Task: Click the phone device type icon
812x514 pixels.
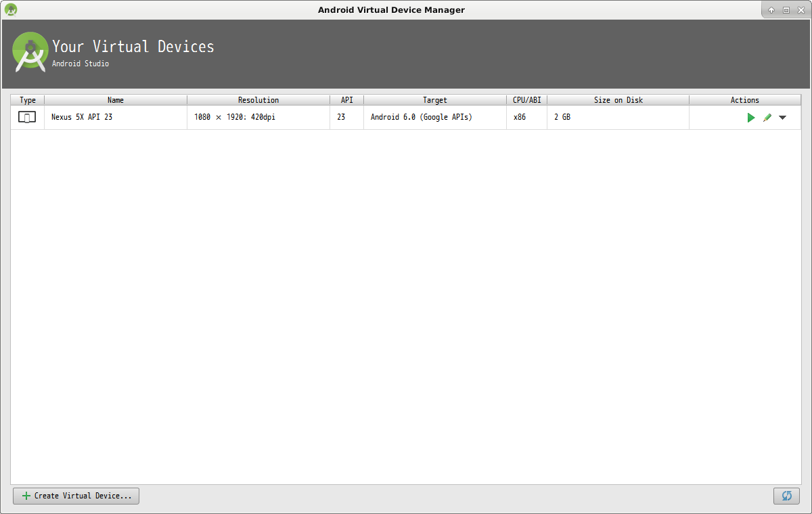Action: coord(27,118)
